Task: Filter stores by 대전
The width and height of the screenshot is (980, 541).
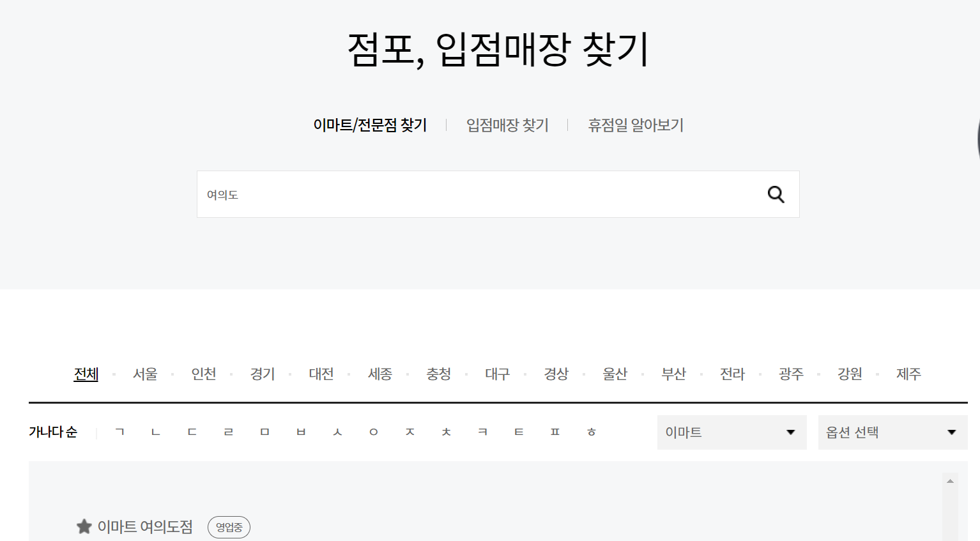Action: [321, 374]
